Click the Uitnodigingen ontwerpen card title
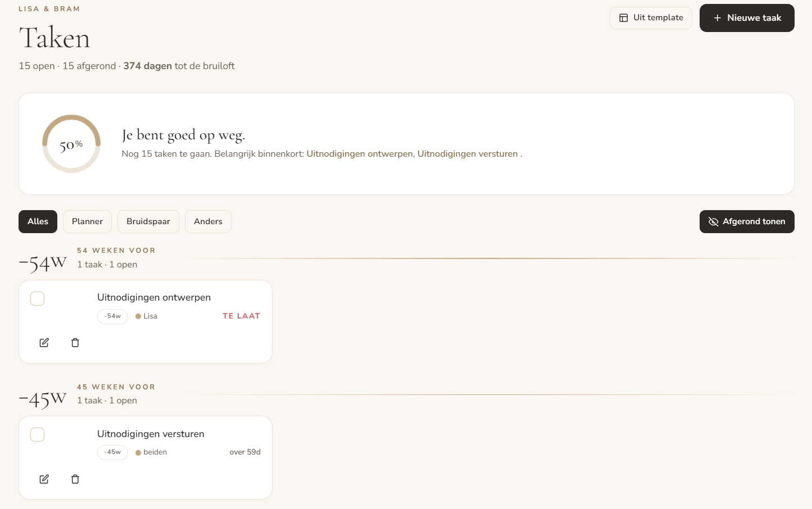 pyautogui.click(x=154, y=297)
